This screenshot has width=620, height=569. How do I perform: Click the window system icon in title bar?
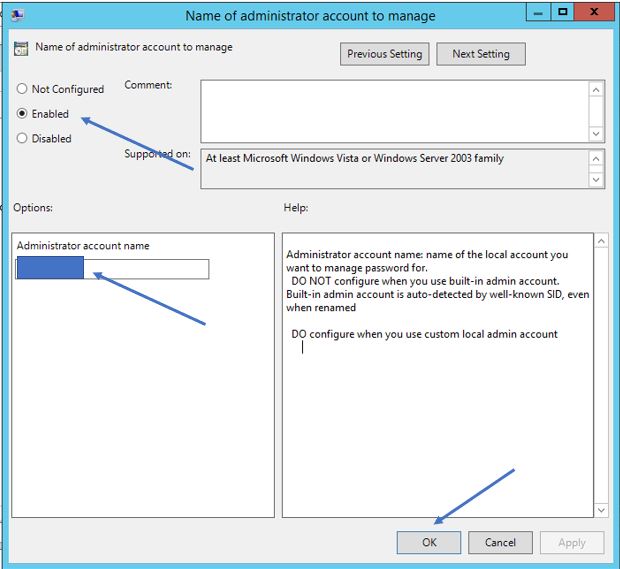coord(17,15)
